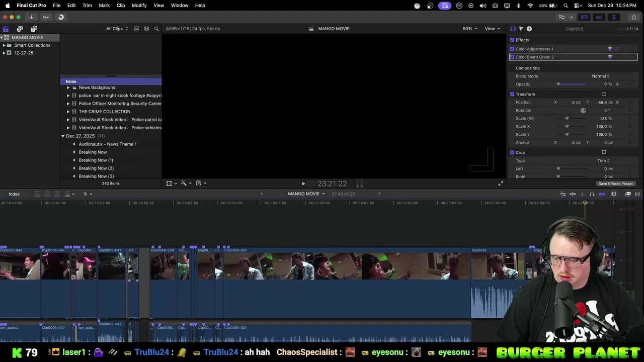
Task: Toggle the Inspector sliders button
Action: tap(613, 17)
